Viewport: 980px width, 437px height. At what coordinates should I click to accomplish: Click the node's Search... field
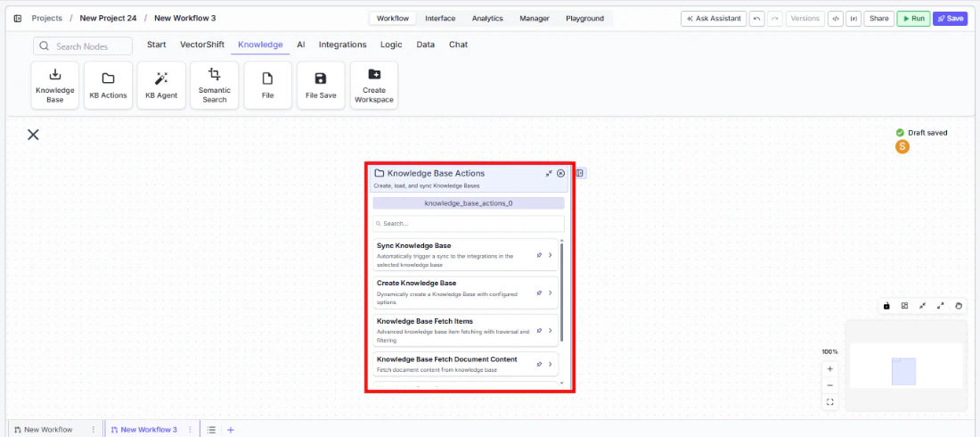point(469,224)
